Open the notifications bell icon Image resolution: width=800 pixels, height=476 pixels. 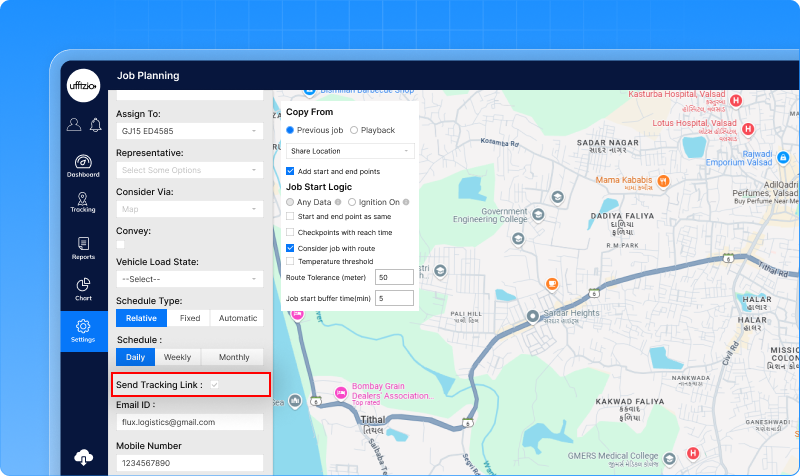coord(95,125)
